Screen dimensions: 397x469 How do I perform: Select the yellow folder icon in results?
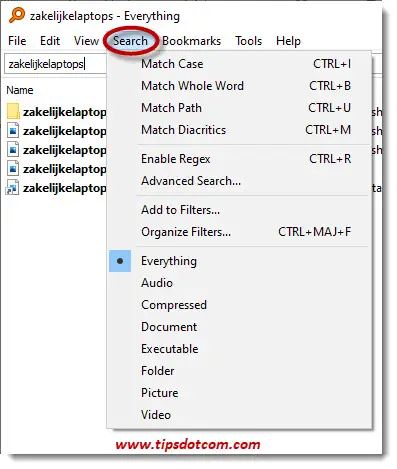13,111
